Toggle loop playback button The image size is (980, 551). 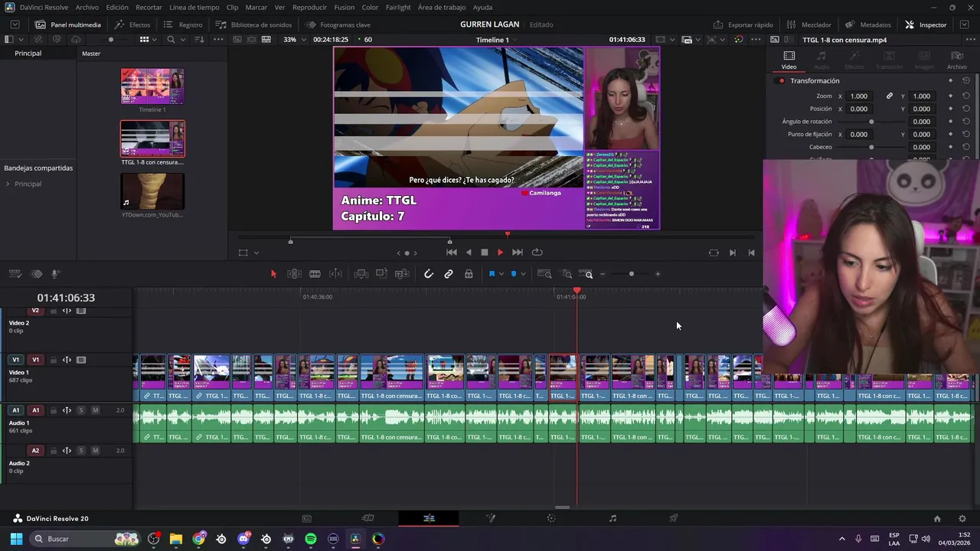(x=537, y=253)
